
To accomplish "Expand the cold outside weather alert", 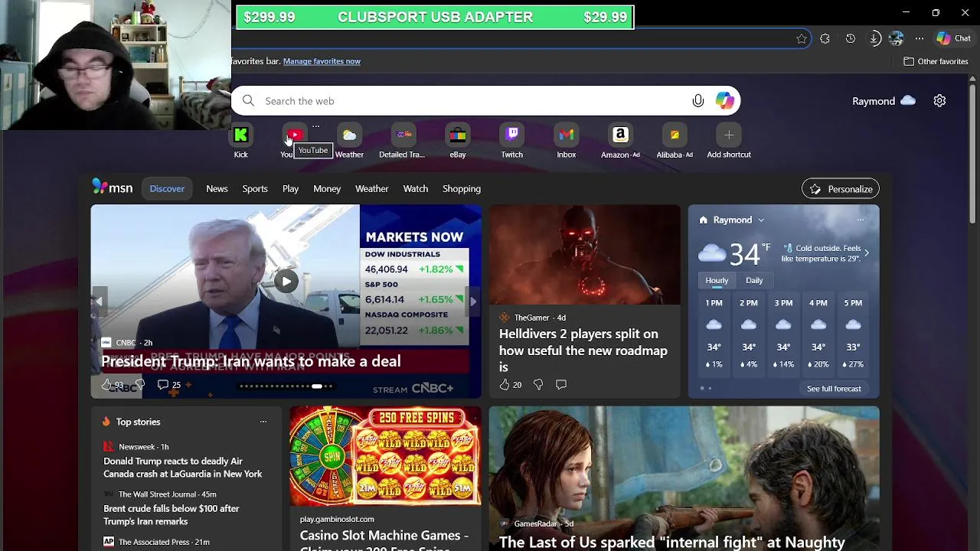I will click(866, 253).
